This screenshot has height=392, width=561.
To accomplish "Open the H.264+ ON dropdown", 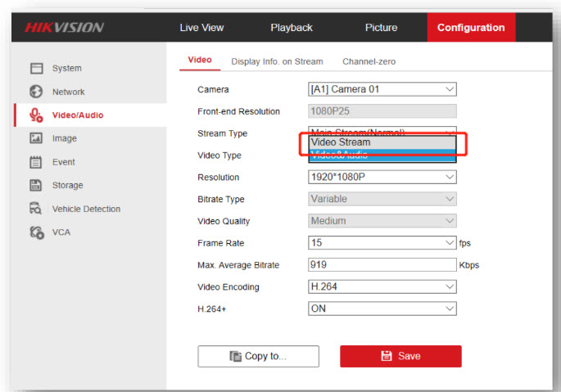I will click(382, 309).
